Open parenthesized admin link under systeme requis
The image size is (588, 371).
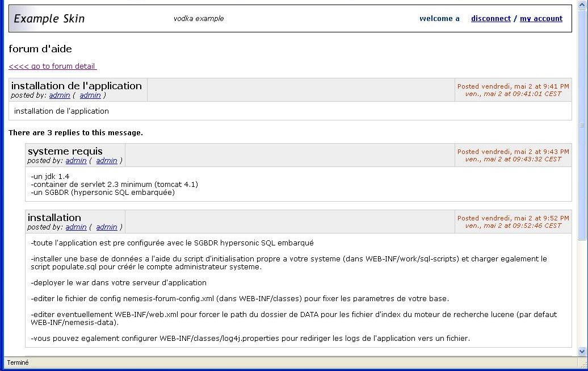pyautogui.click(x=107, y=161)
